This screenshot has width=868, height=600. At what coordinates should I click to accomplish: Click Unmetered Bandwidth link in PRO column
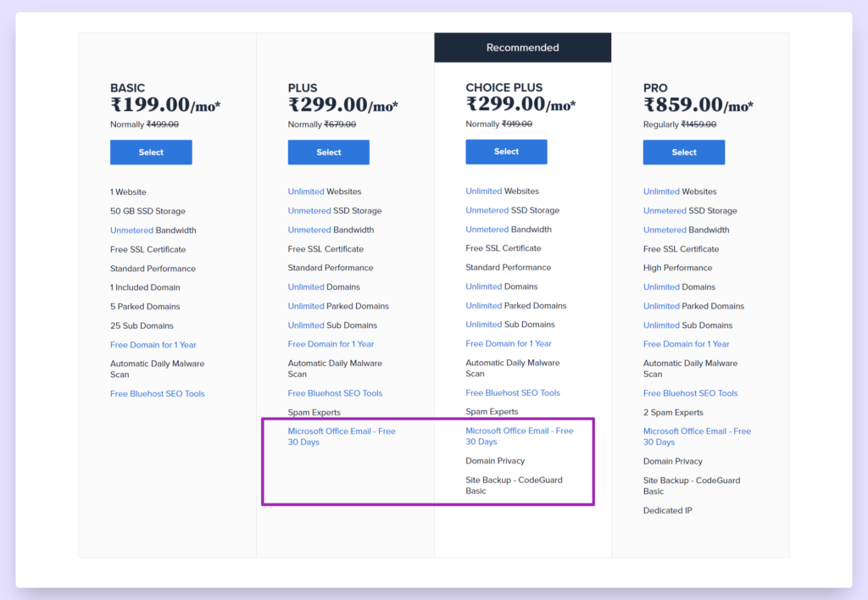click(x=665, y=230)
